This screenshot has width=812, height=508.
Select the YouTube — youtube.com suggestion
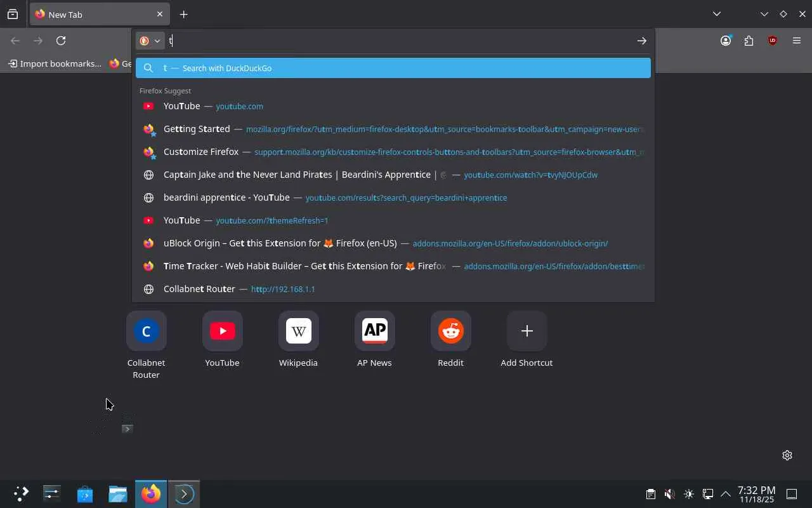click(393, 106)
